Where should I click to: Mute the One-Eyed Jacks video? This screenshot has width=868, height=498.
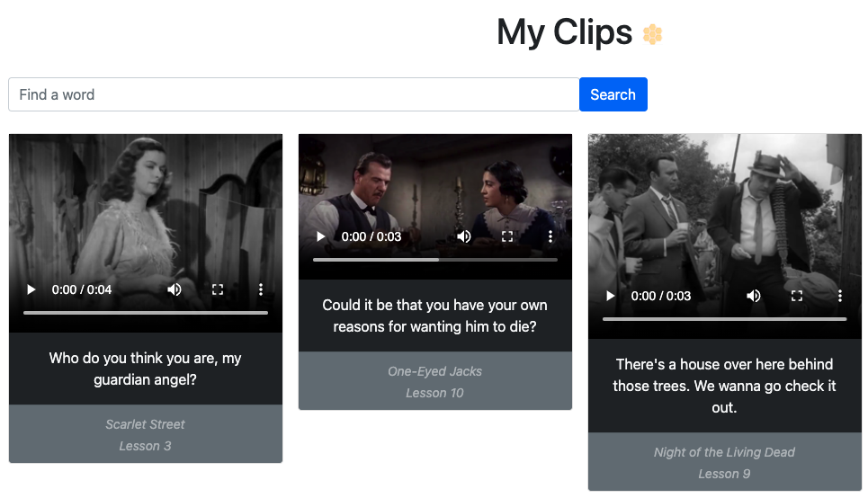point(464,236)
